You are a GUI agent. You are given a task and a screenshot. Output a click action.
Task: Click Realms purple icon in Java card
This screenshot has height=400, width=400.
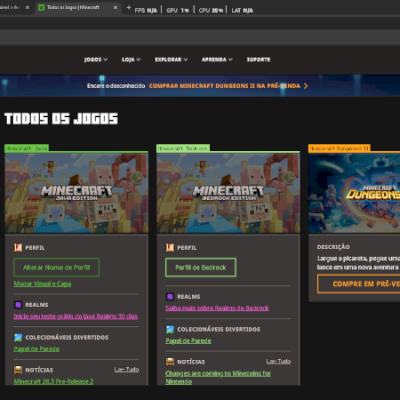18,305
